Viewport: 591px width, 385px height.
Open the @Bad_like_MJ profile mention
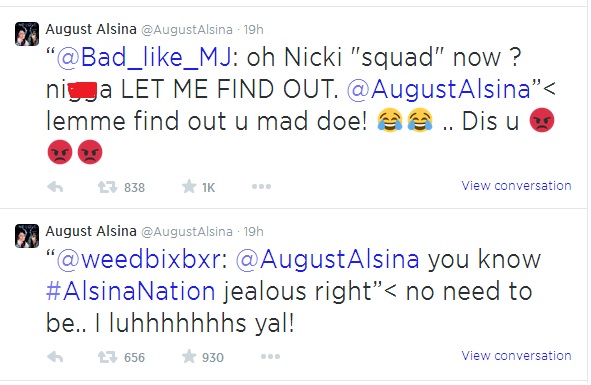[x=144, y=58]
